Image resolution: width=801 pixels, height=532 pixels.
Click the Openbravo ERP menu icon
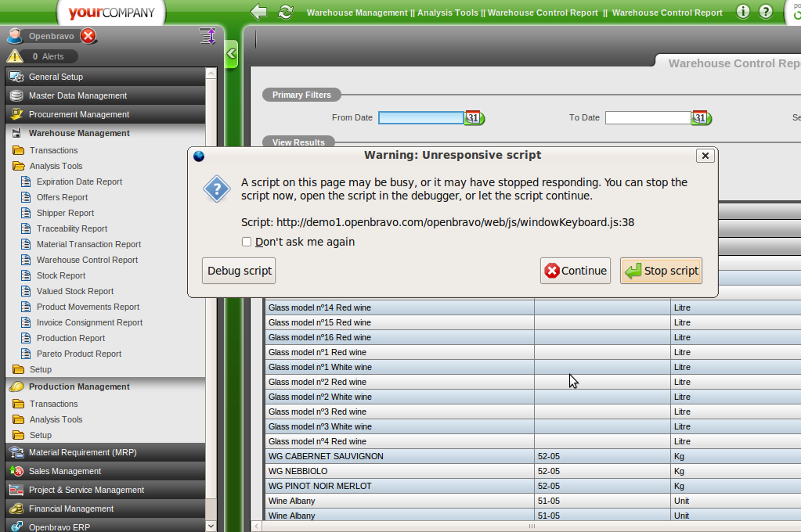click(x=16, y=527)
